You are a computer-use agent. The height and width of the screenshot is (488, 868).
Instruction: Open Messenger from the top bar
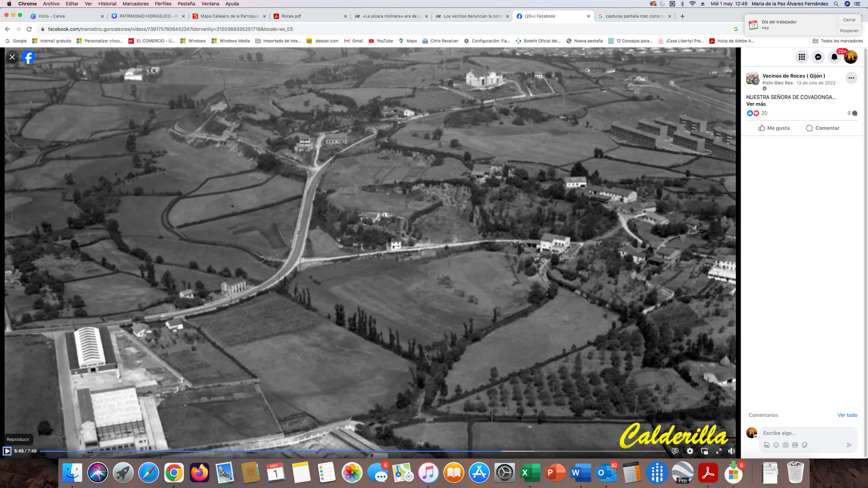(818, 57)
